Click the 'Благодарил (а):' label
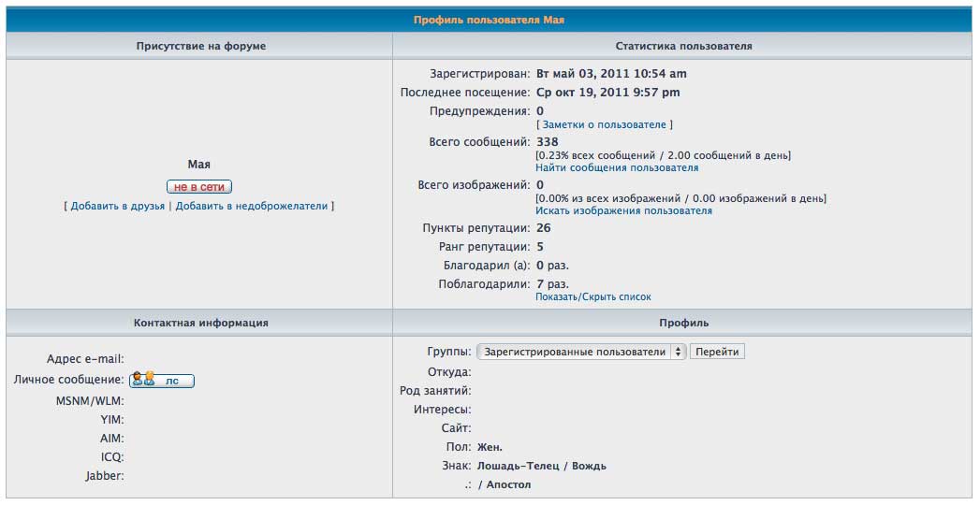The image size is (980, 505). [x=487, y=266]
